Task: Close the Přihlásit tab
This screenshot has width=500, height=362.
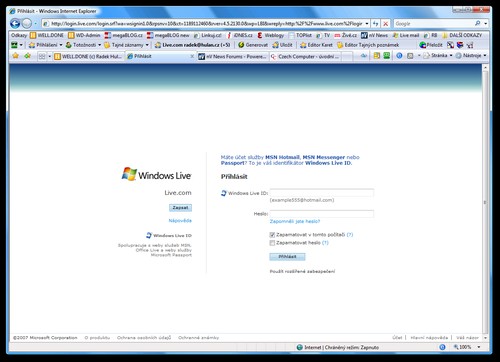Action: (192, 56)
